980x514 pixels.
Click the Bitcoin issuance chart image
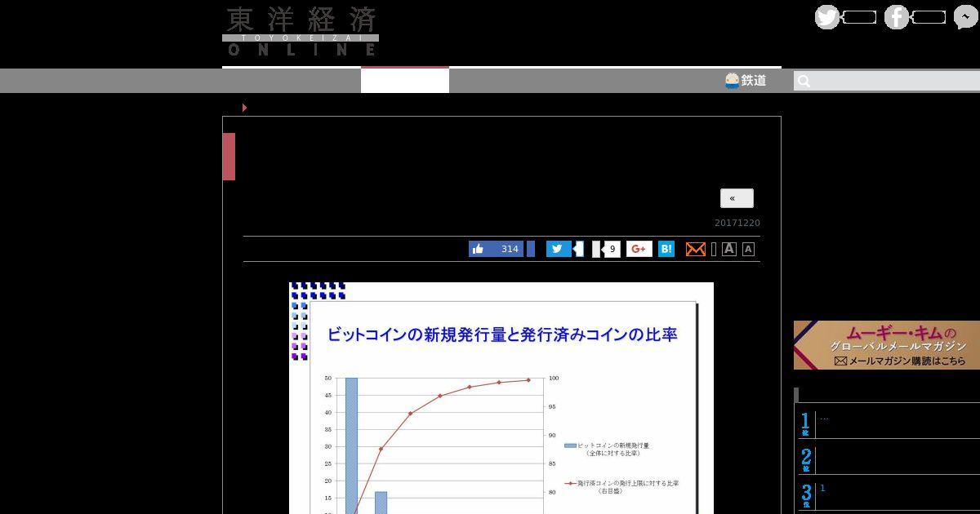(x=501, y=398)
